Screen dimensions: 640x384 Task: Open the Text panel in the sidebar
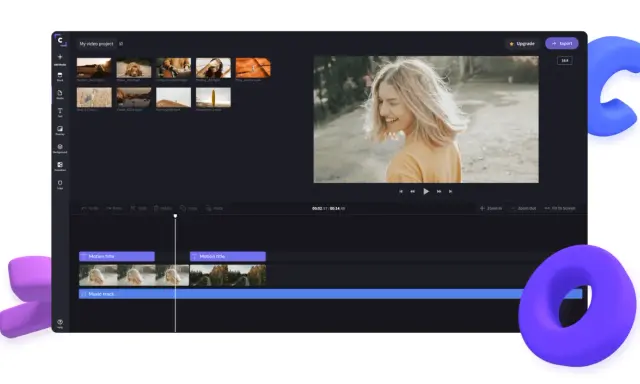tap(60, 113)
